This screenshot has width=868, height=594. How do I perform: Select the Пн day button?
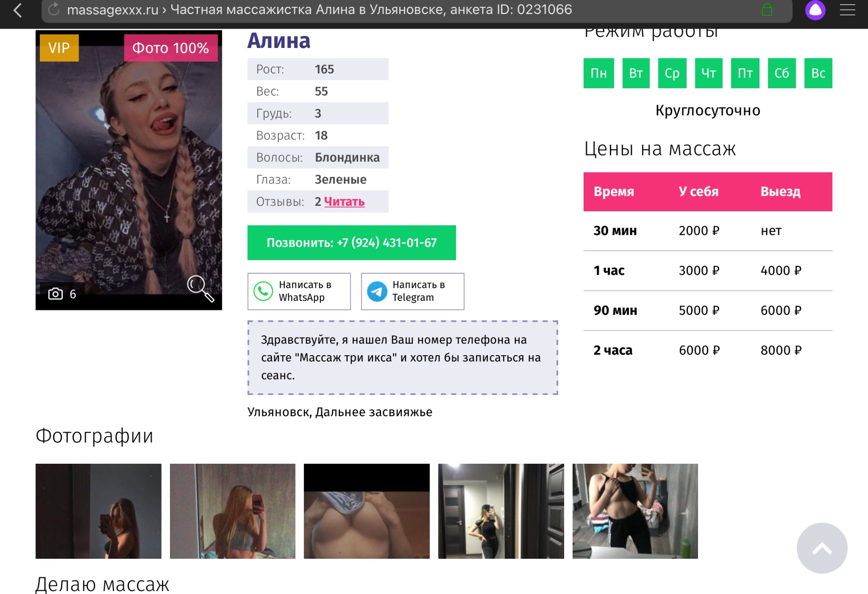pos(599,73)
